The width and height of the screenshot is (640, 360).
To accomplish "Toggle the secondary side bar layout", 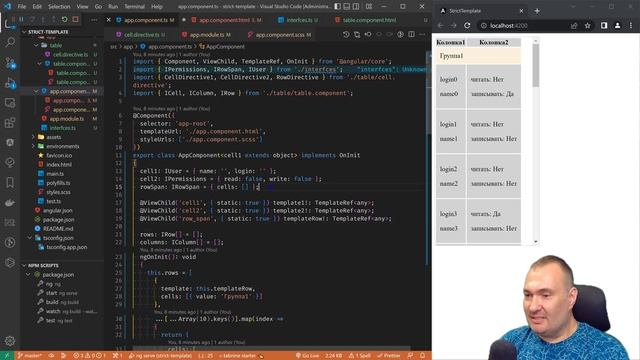I will click(x=356, y=7).
